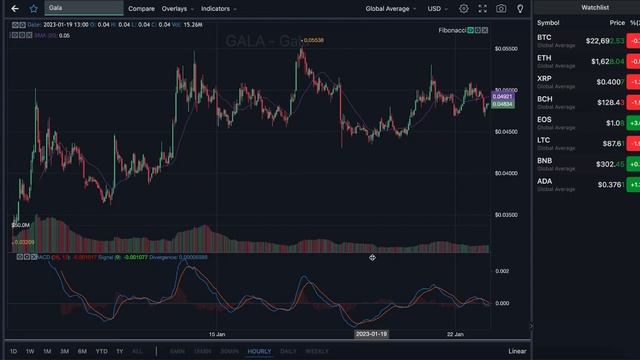The height and width of the screenshot is (360, 640).
Task: Click the panel divider move handle
Action: [372, 257]
